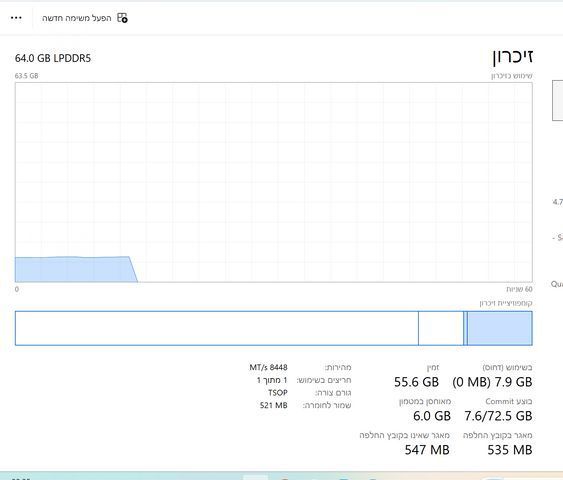563x480 pixels.
Task: Click the available value '55.6 GB'
Action: tap(416, 382)
